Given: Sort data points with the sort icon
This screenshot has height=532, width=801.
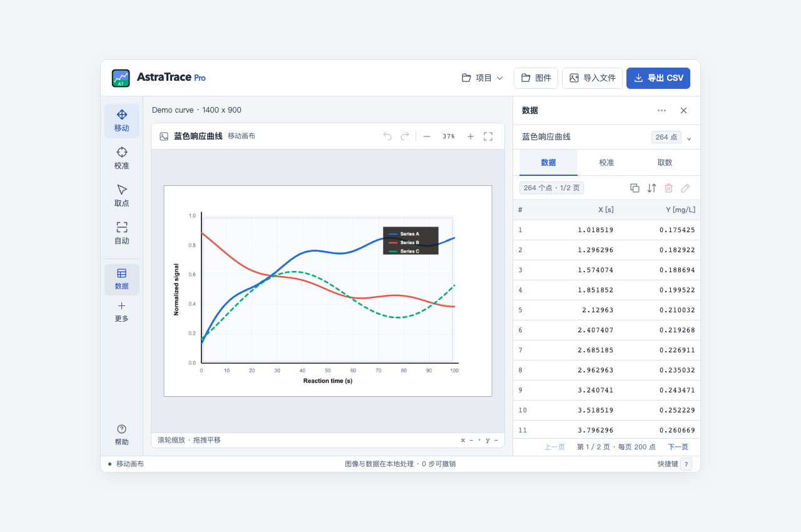Looking at the screenshot, I should click(x=651, y=188).
